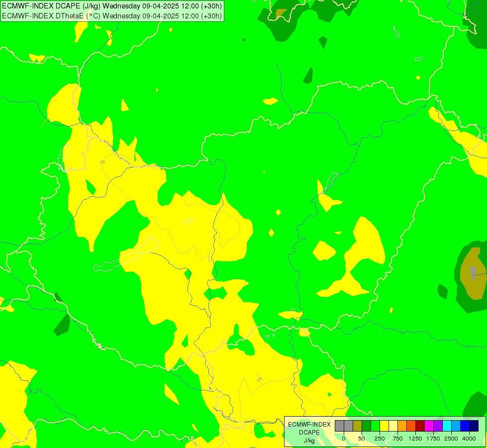Click the bright yellow legend swatch

384,426
